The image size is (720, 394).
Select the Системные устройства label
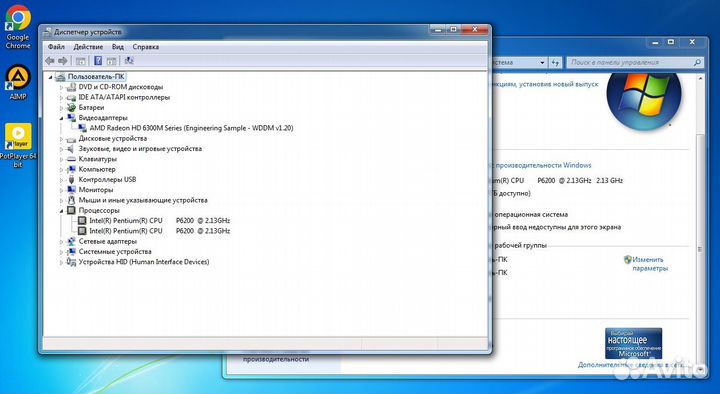[115, 252]
